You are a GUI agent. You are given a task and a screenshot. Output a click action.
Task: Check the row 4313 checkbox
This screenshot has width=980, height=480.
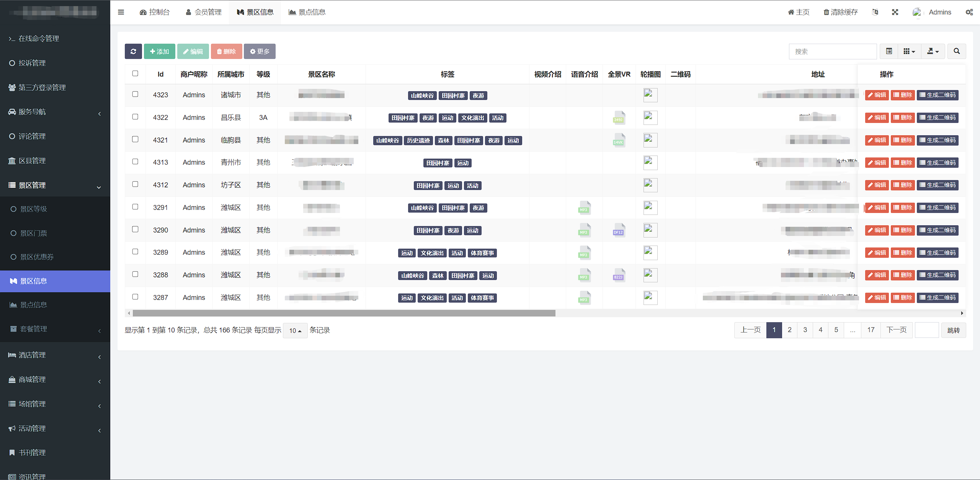tap(135, 162)
